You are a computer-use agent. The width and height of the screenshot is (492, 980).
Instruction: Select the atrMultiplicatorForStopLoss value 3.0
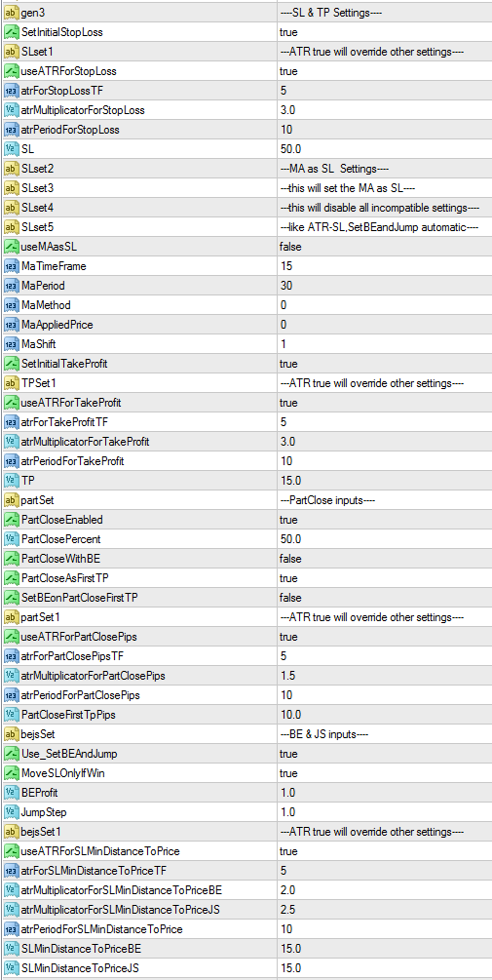tap(287, 110)
